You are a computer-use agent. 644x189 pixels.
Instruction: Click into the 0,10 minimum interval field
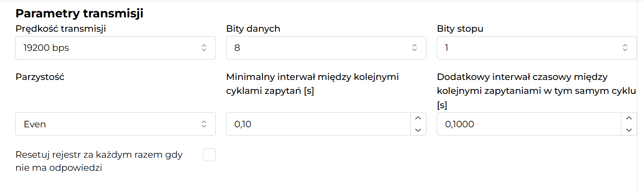pos(318,124)
